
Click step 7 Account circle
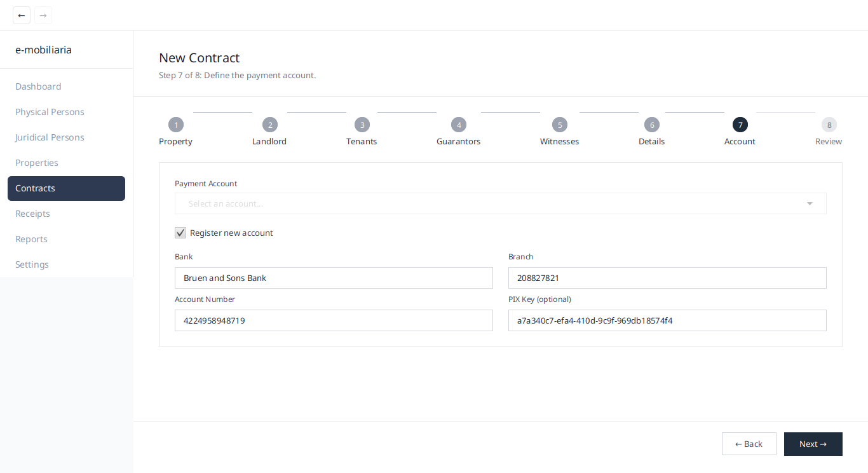coord(740,125)
